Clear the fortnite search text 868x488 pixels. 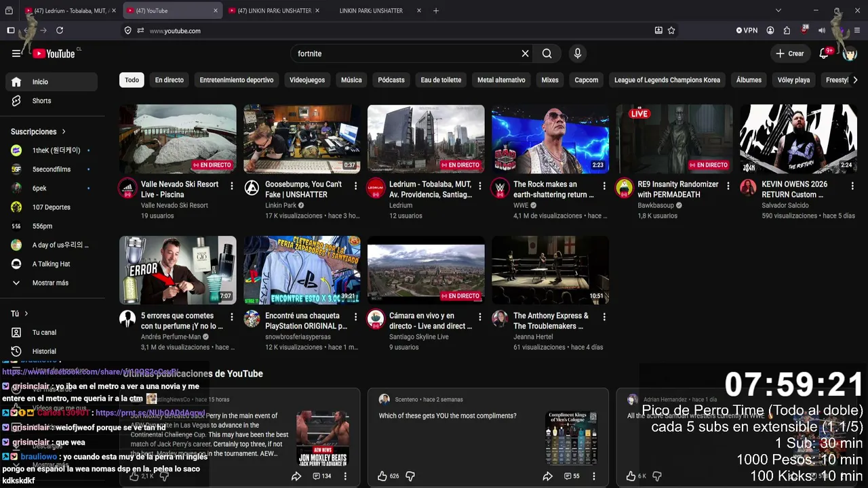point(525,54)
